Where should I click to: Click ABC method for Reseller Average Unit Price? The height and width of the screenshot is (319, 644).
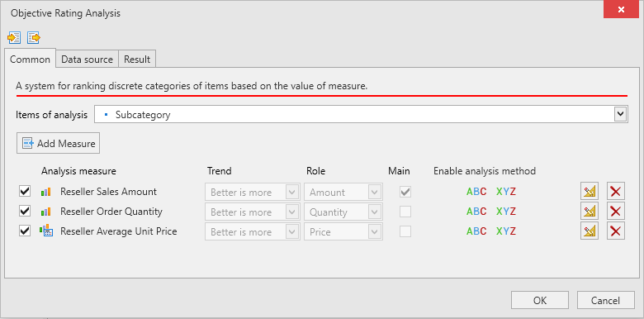(x=476, y=231)
